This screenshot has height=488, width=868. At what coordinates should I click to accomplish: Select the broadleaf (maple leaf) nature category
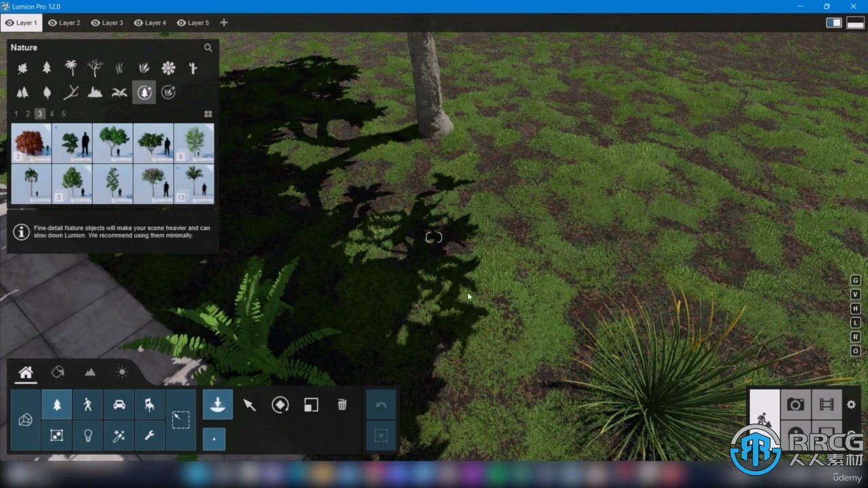click(22, 68)
